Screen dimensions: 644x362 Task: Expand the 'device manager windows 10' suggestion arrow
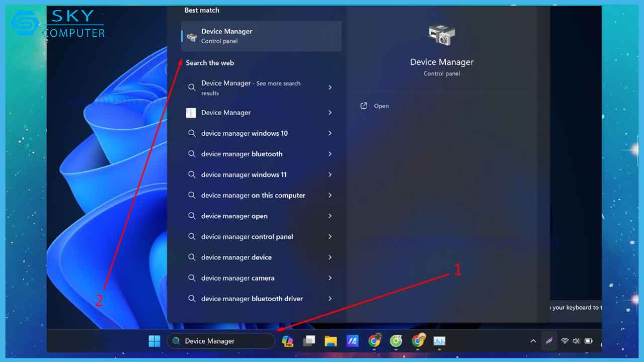[330, 133]
